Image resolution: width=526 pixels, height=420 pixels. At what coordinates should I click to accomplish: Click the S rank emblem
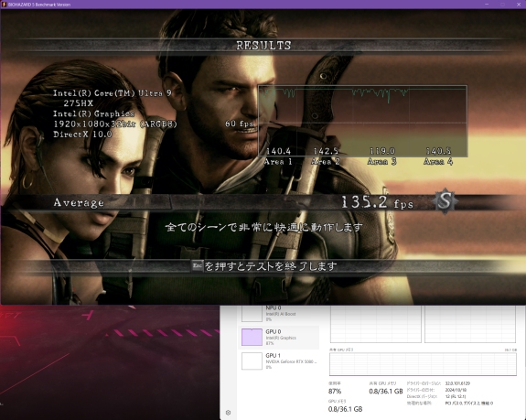pyautogui.click(x=445, y=201)
